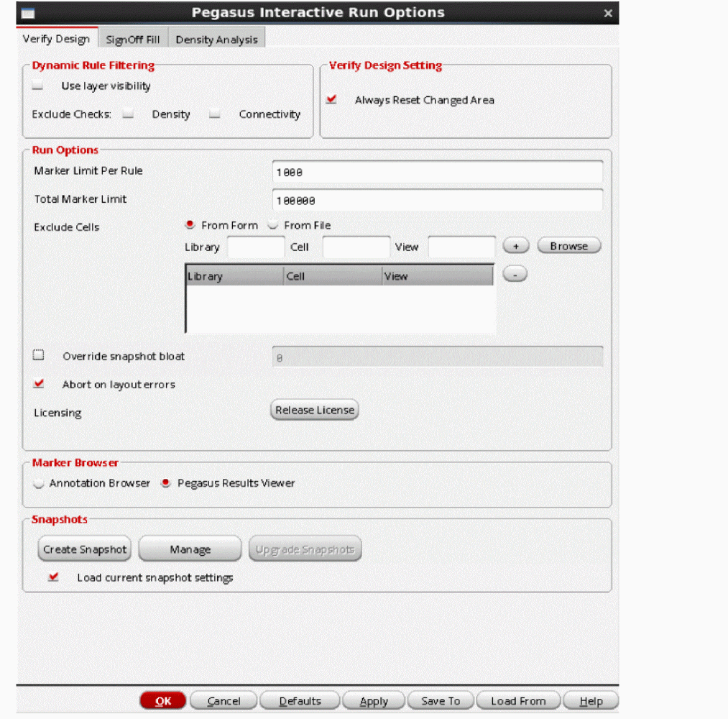Switch to the SignOff Fill tab
The width and height of the screenshot is (728, 719).
pos(133,40)
